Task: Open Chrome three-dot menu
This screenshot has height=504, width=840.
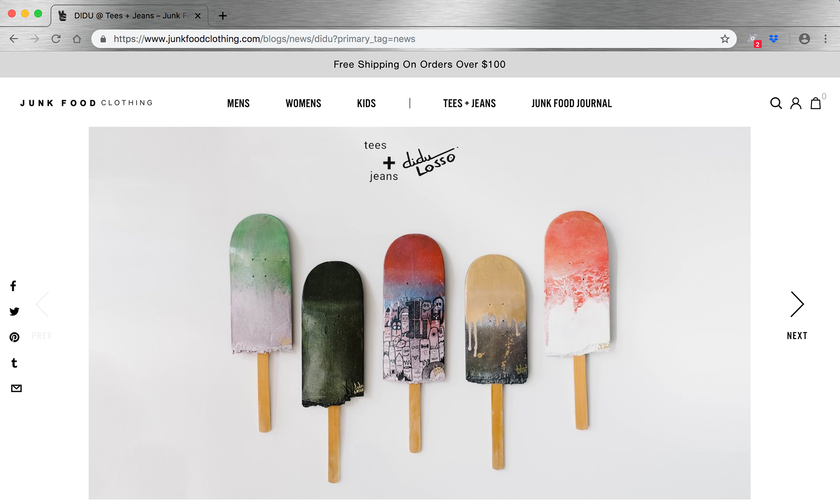Action: (826, 39)
